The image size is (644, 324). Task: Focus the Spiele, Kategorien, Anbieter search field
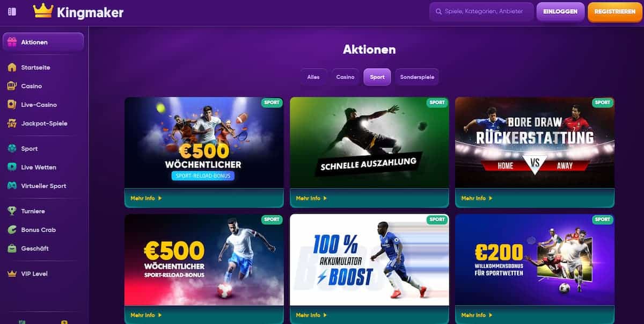point(481,11)
